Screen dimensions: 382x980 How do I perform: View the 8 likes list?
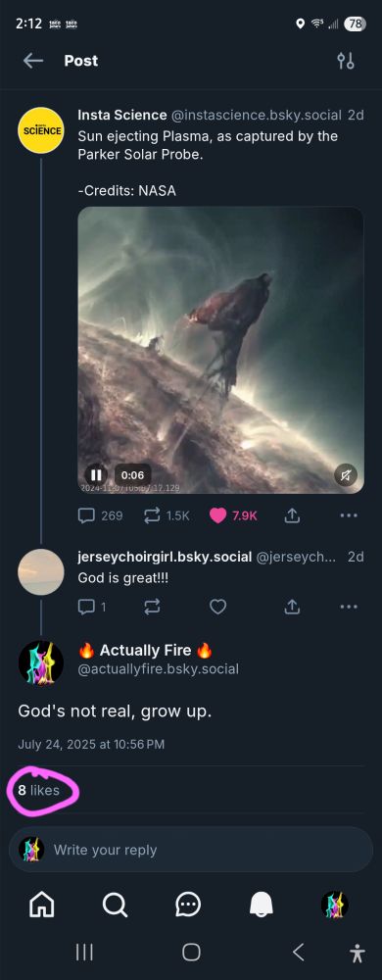pyautogui.click(x=39, y=790)
